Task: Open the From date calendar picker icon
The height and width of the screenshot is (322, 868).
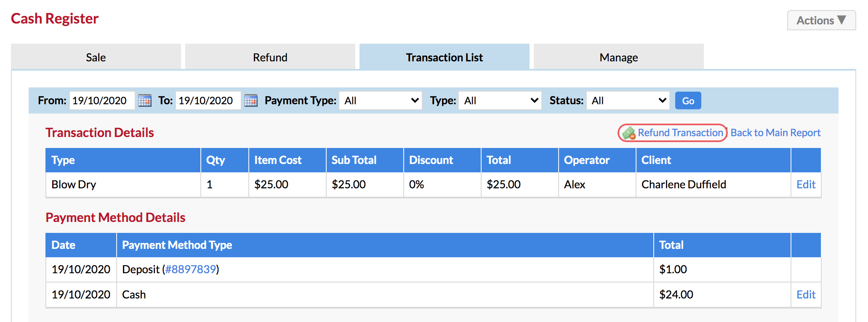Action: 145,100
